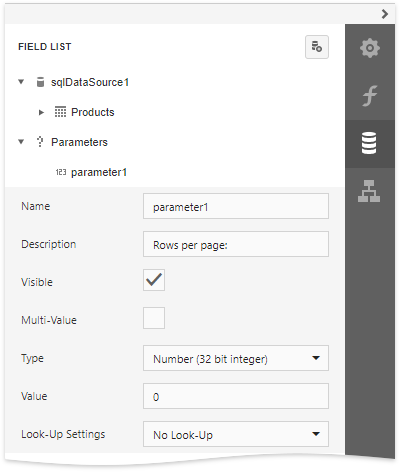Open the Expressions function tab
The image size is (400, 472).
[370, 96]
